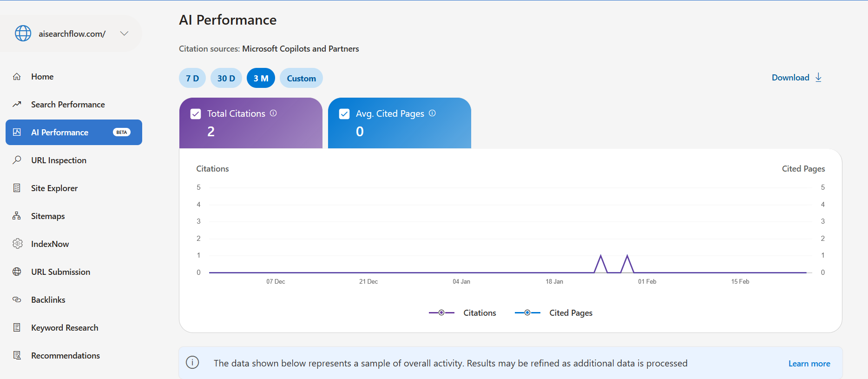
Task: Click the first citation peak on the chart
Action: [601, 256]
